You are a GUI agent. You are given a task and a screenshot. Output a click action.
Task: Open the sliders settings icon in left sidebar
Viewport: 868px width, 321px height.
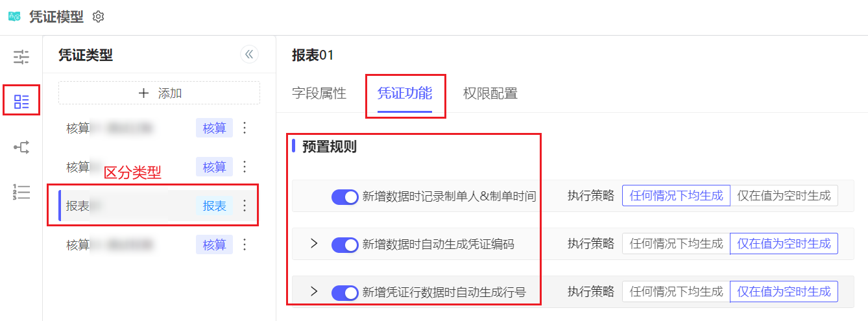pos(21,56)
